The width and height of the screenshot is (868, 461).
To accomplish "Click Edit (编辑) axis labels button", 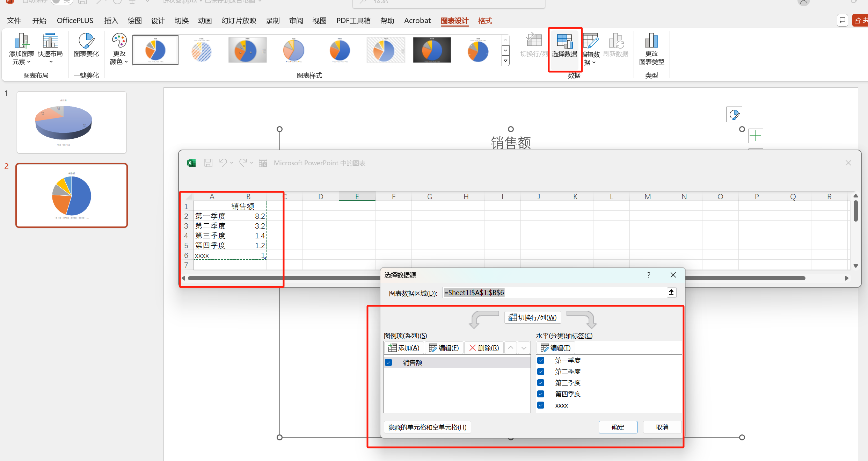I will tap(556, 348).
